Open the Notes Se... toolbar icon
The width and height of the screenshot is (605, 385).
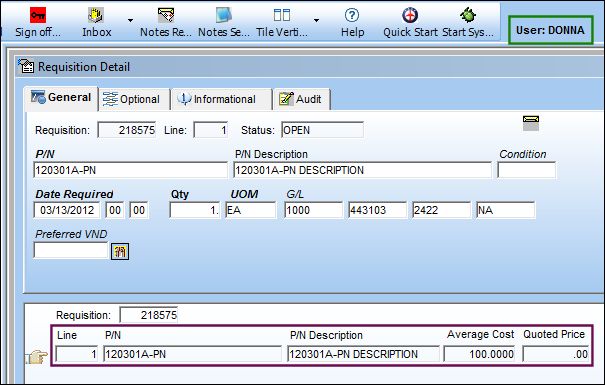point(224,15)
